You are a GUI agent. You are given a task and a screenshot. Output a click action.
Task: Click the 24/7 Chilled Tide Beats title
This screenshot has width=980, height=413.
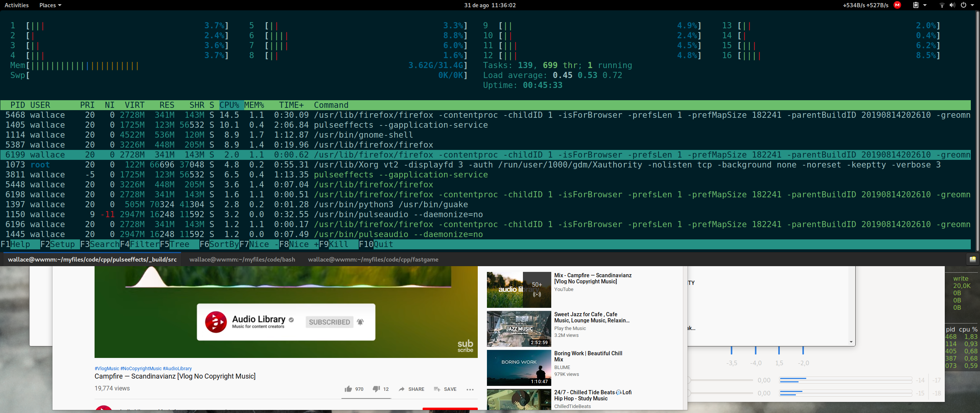(593, 395)
